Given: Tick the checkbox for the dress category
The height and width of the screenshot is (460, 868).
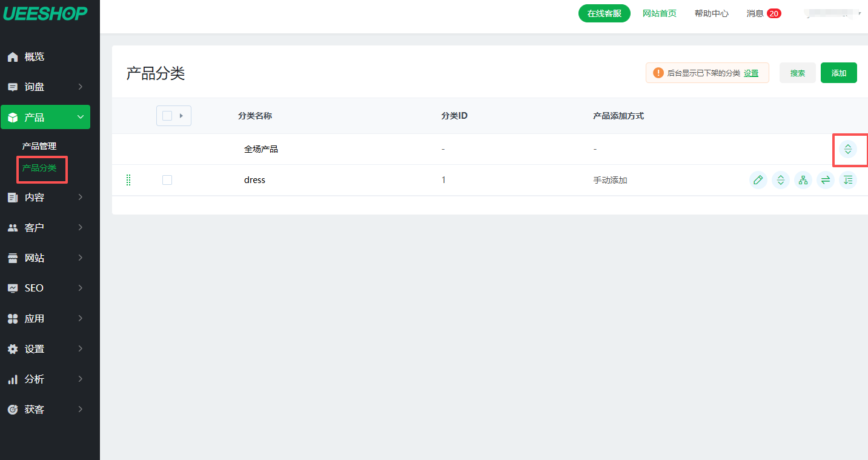Looking at the screenshot, I should click(167, 180).
